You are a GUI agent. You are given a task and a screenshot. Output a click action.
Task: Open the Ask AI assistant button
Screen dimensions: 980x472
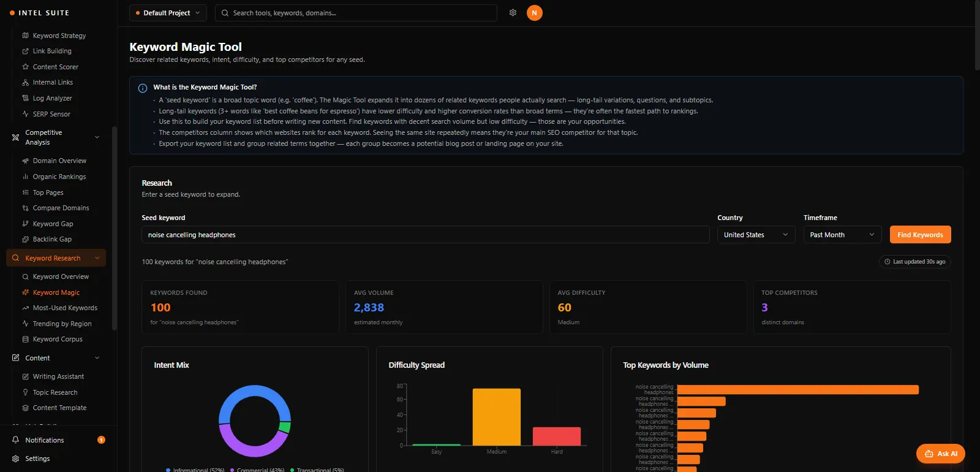coord(941,454)
